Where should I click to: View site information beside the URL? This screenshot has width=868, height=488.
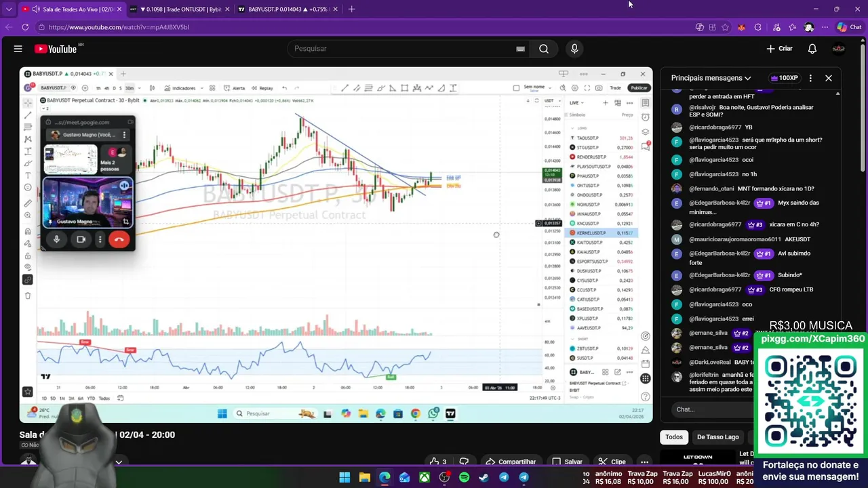[41, 27]
